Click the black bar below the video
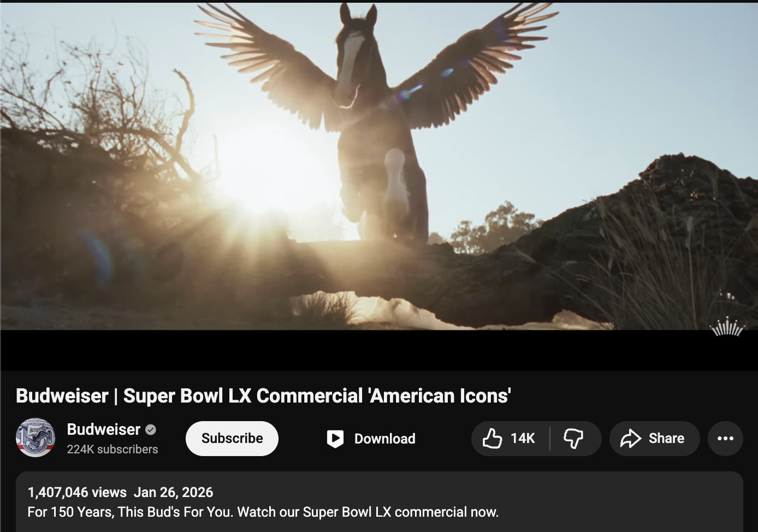Image resolution: width=758 pixels, height=532 pixels. point(379,350)
